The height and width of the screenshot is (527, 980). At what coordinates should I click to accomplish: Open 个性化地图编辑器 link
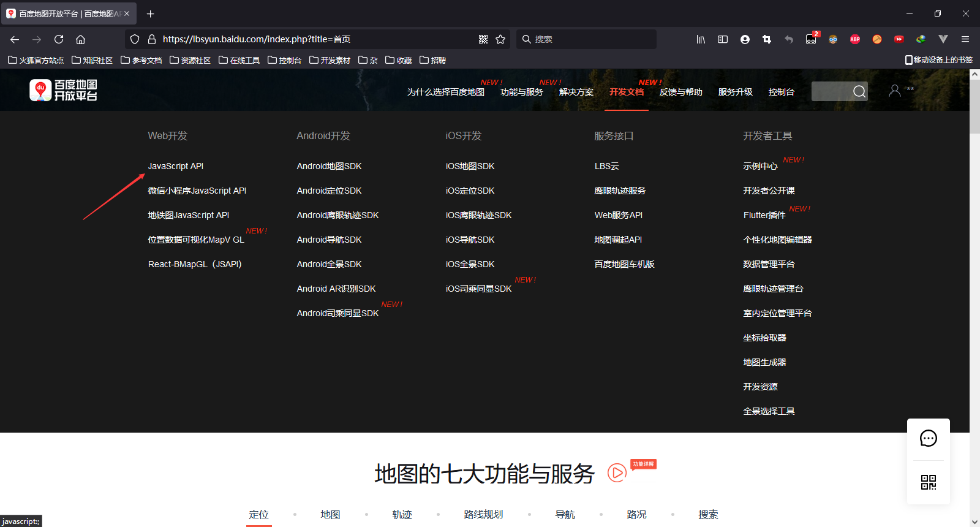click(777, 240)
